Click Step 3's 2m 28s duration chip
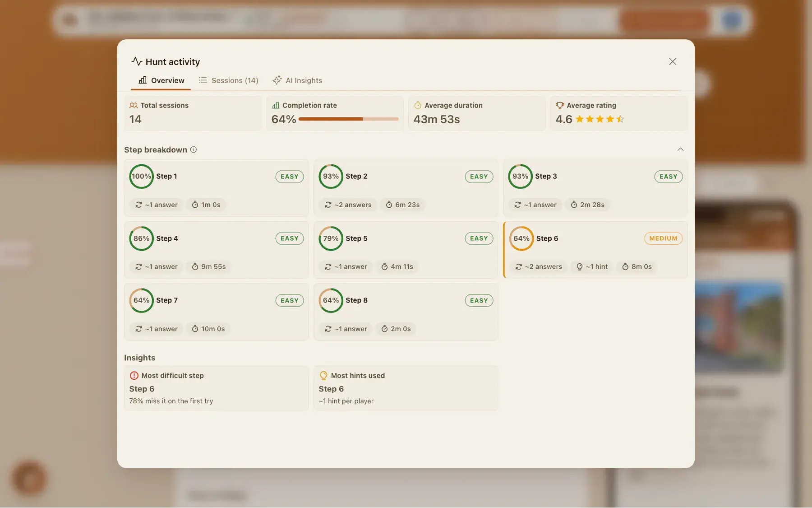The height and width of the screenshot is (508, 812). [587, 205]
